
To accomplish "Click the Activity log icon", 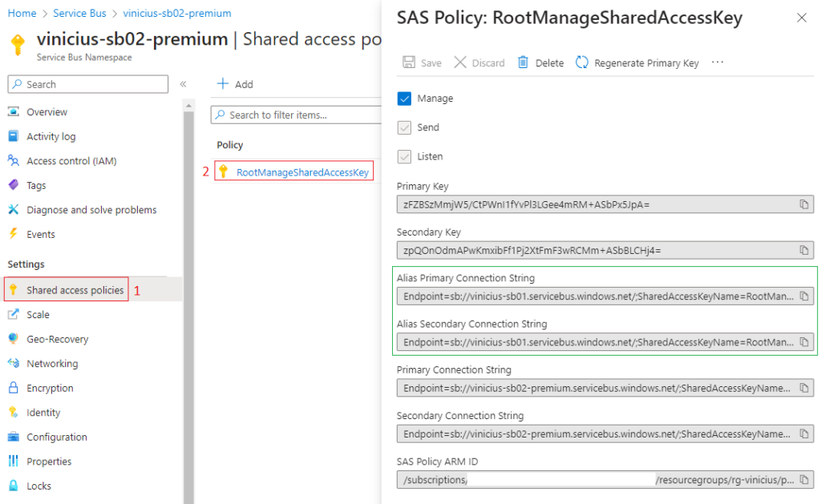I will click(x=14, y=136).
